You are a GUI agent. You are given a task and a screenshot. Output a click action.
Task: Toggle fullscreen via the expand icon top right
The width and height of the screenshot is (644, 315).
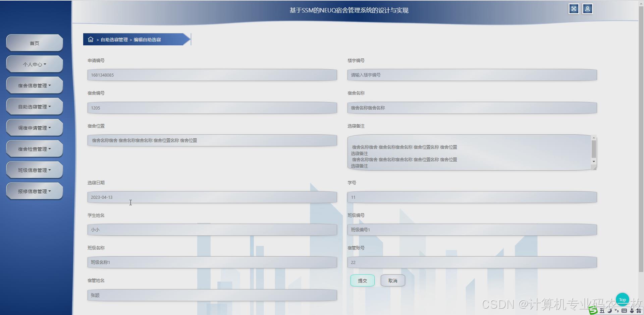[x=573, y=9]
